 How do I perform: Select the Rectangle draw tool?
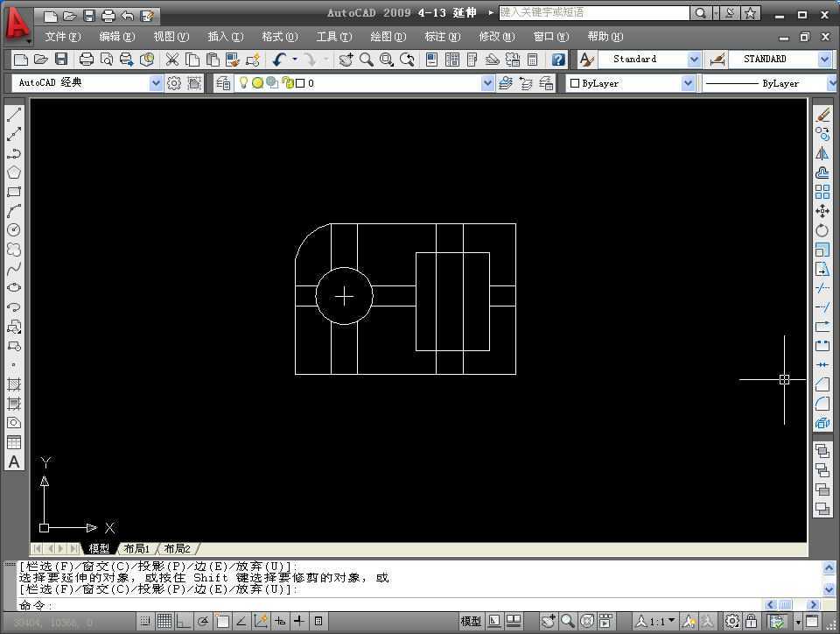[x=14, y=191]
